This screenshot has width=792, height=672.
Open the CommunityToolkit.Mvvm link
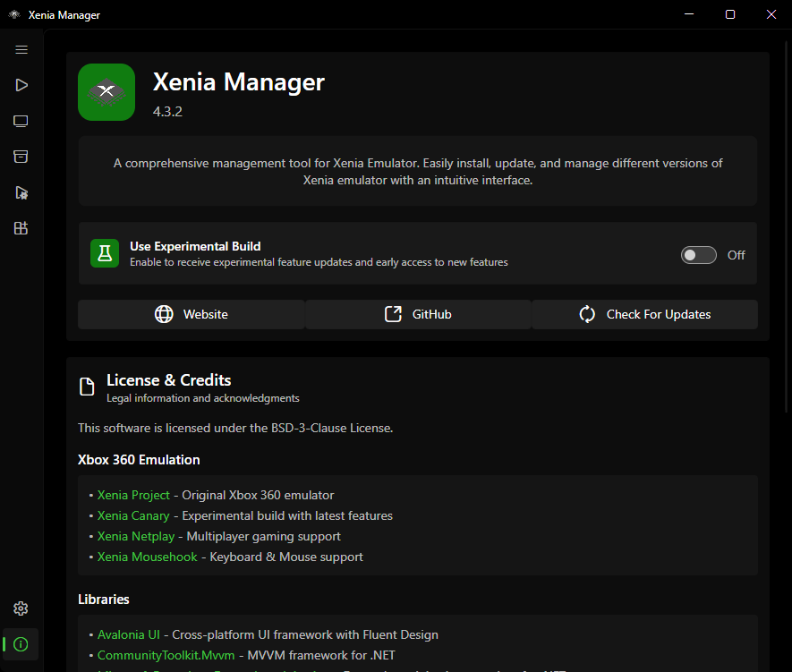pyautogui.click(x=166, y=655)
